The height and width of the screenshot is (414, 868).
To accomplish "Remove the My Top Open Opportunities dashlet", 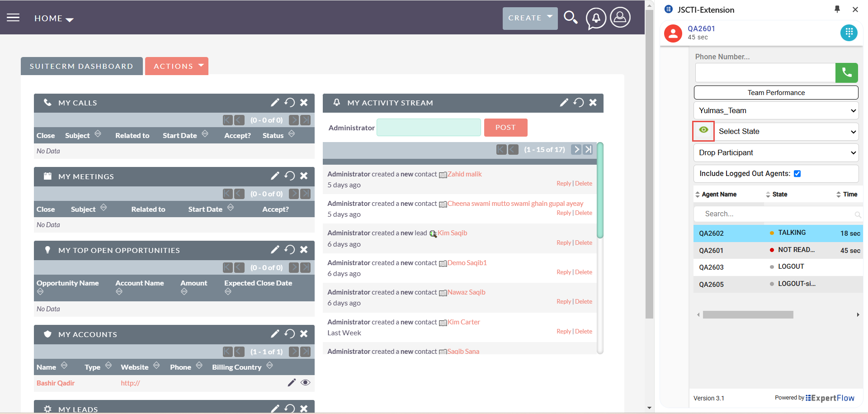I will (x=304, y=250).
